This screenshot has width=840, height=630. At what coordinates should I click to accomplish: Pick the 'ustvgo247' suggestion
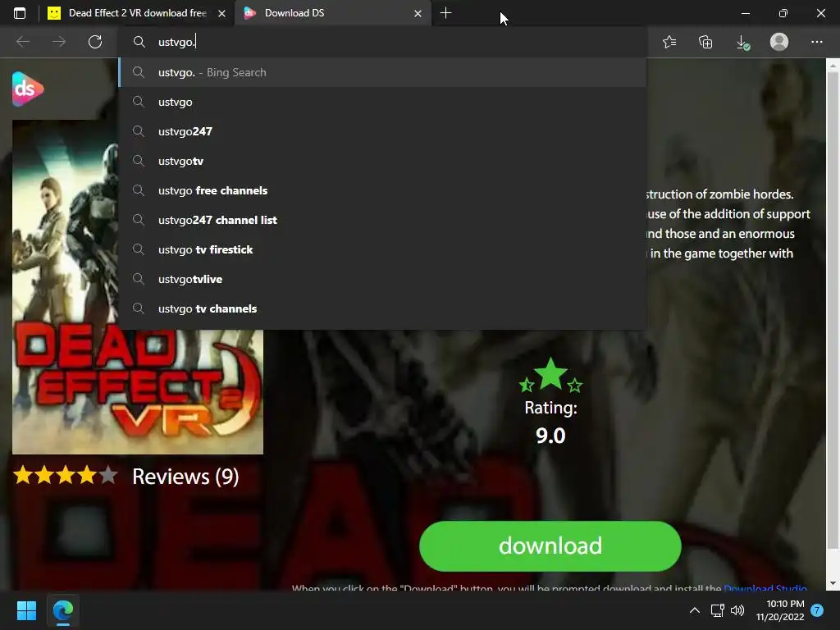(382, 131)
